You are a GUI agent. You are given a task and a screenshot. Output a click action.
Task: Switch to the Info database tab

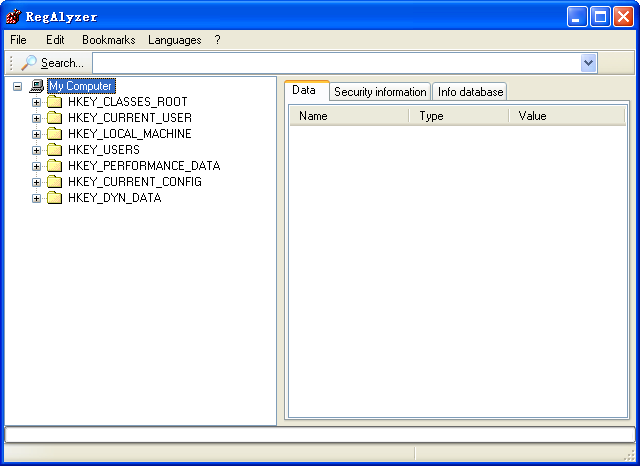(470, 92)
